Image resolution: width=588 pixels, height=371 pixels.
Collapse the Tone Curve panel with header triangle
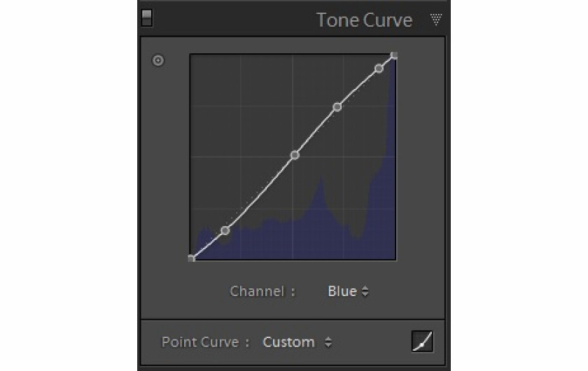click(x=436, y=19)
